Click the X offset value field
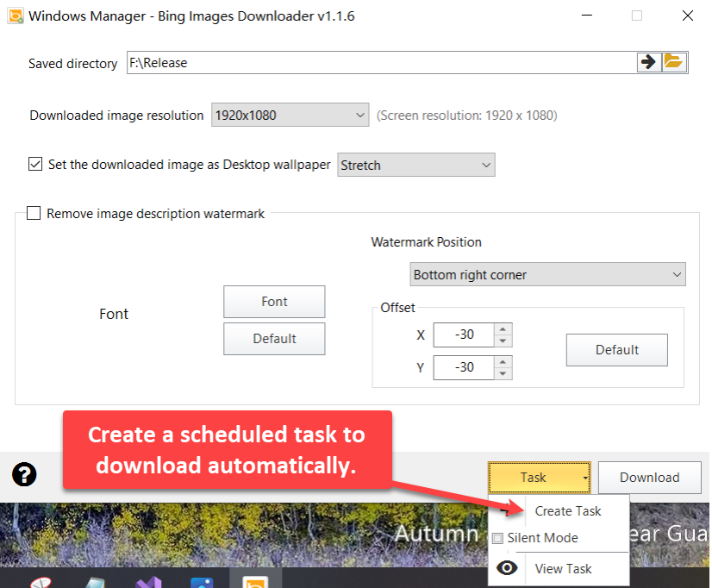Screen dimensions: 712x588 tap(464, 335)
